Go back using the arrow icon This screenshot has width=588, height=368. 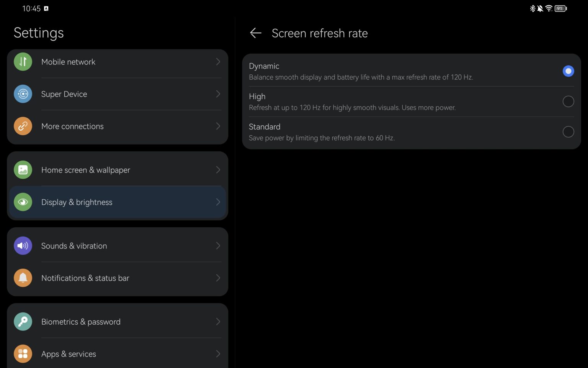(x=256, y=33)
